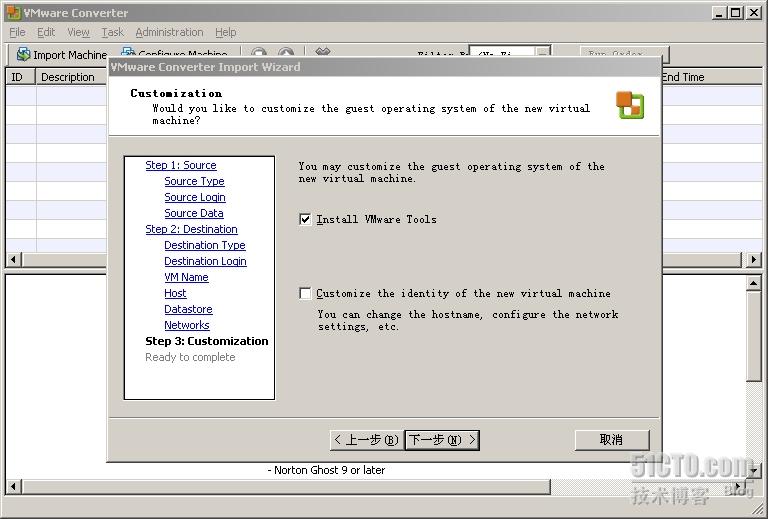Click the details pane horizontal scrollbar left arrow
Image resolution: width=768 pixels, height=519 pixels.
[x=14, y=487]
